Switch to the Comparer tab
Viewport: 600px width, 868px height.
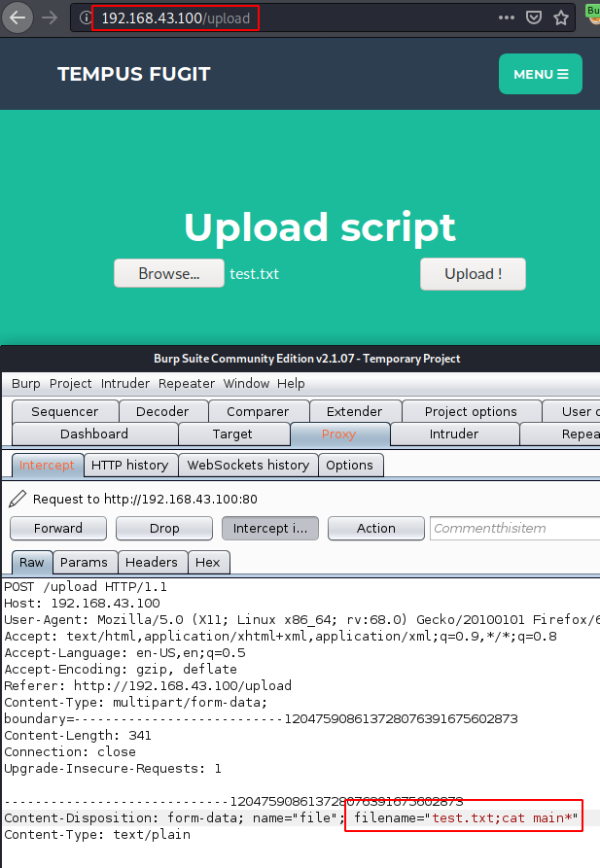(258, 411)
